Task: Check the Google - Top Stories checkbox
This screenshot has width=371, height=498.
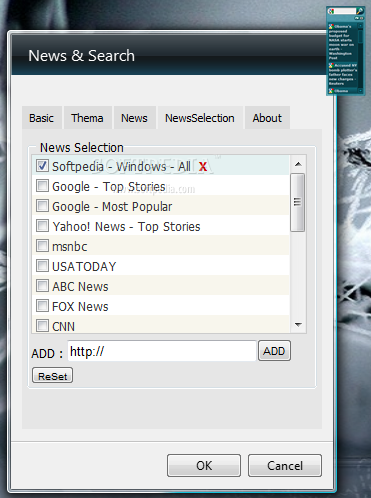Action: pos(42,185)
